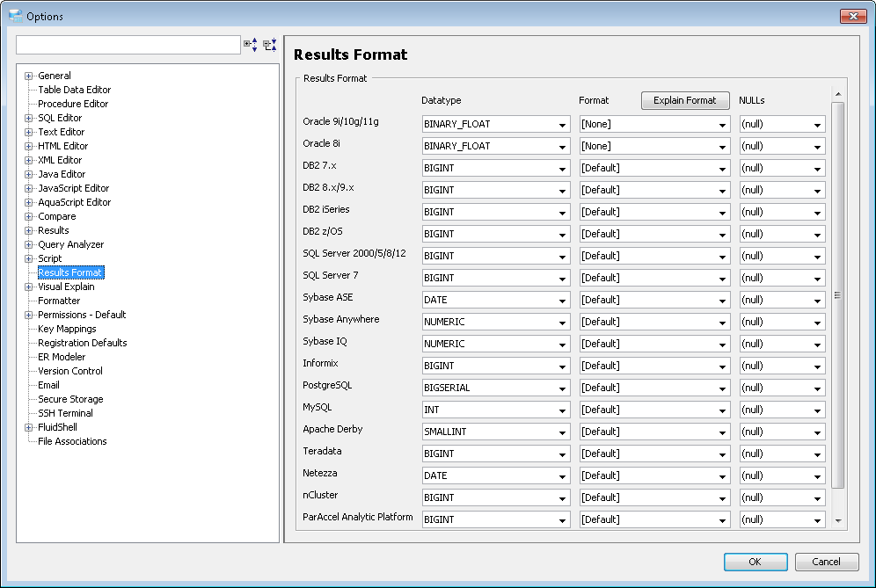Expand the XML Editor node
Viewport: 876px width, 588px height.
click(28, 160)
